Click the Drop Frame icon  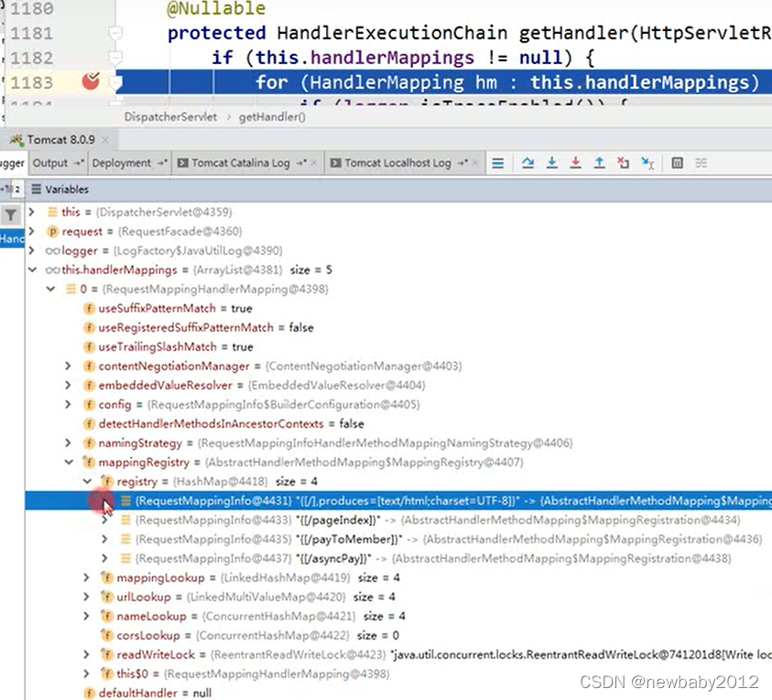tap(623, 162)
